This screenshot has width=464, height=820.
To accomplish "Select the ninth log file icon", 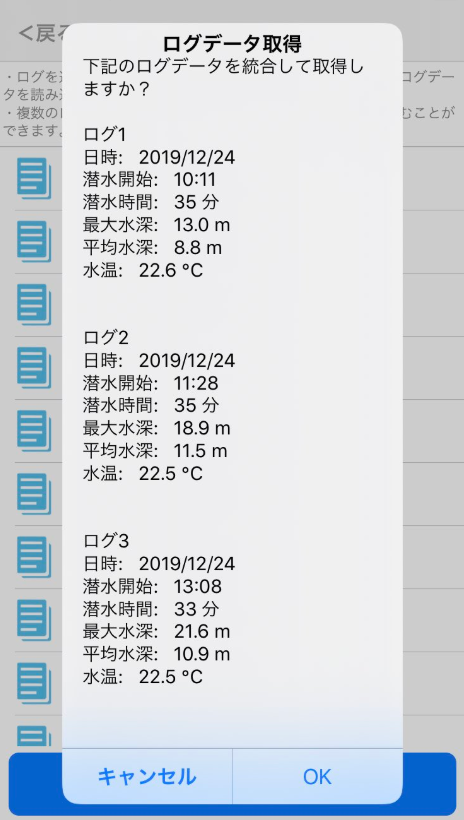I will 34,684.
